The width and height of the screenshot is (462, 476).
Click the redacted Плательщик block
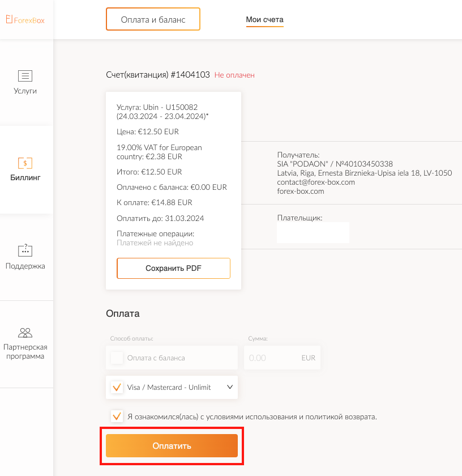[x=313, y=233]
